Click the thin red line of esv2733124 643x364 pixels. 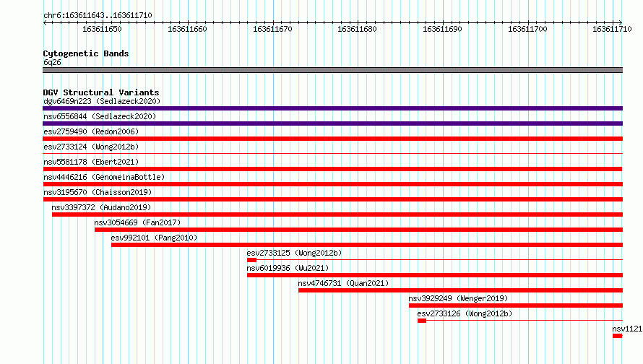point(332,154)
